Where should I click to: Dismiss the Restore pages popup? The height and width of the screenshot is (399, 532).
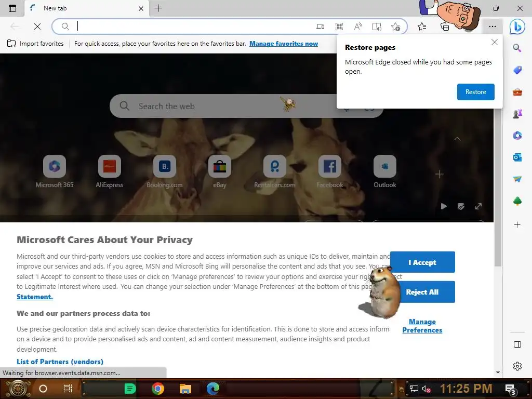(x=495, y=42)
